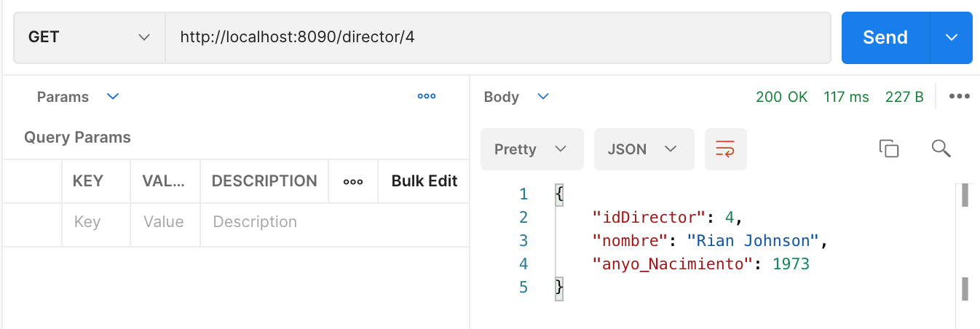Open search in the response body
This screenshot has width=980, height=329.
941,149
